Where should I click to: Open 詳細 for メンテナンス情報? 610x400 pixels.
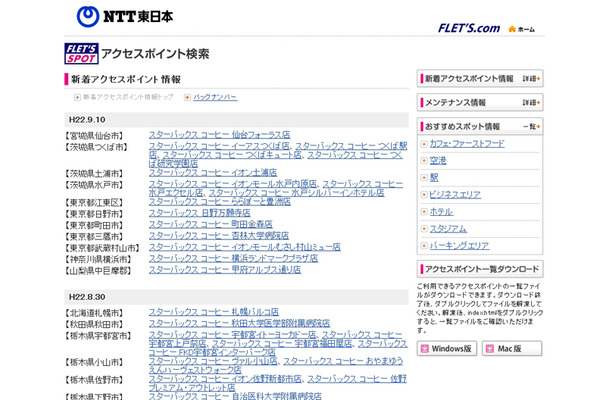tap(531, 103)
